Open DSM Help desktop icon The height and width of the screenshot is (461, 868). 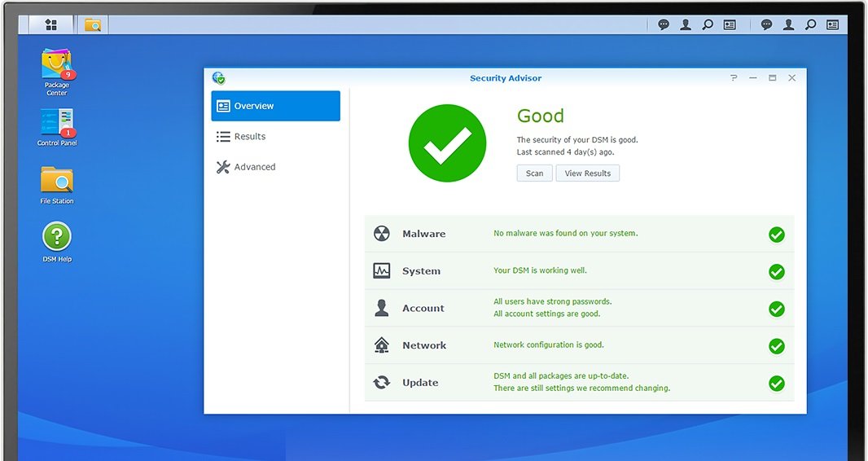pyautogui.click(x=57, y=237)
